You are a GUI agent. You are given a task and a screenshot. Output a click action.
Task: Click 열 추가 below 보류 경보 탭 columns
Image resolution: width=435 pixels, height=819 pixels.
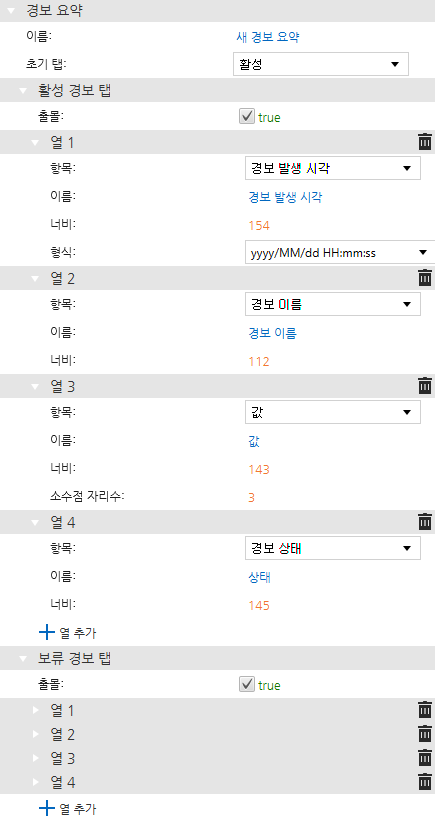pos(68,808)
